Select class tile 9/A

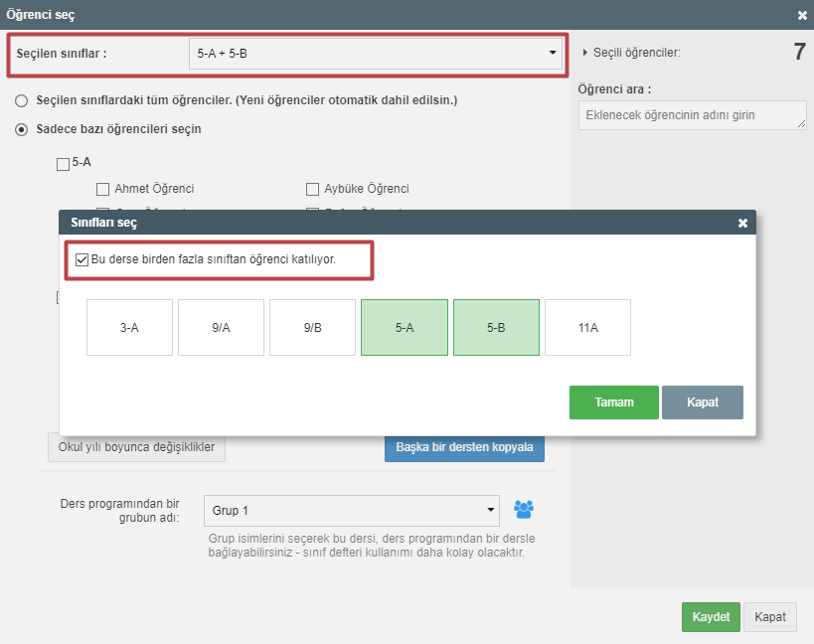[x=221, y=327]
